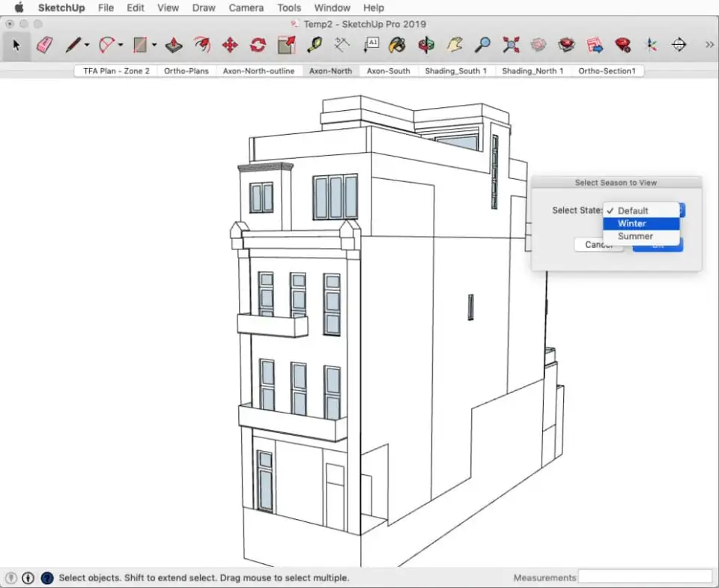Click the Zoom Extents icon

(x=511, y=45)
